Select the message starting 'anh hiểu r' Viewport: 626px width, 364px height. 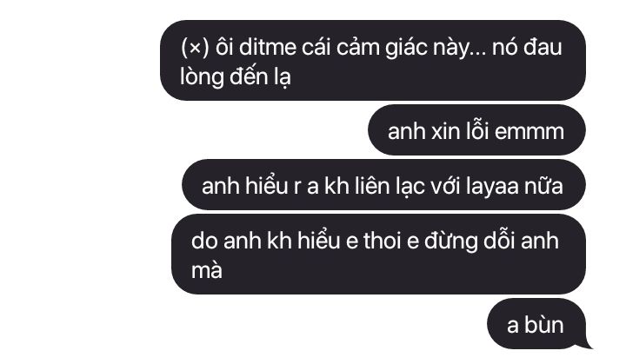(x=383, y=184)
